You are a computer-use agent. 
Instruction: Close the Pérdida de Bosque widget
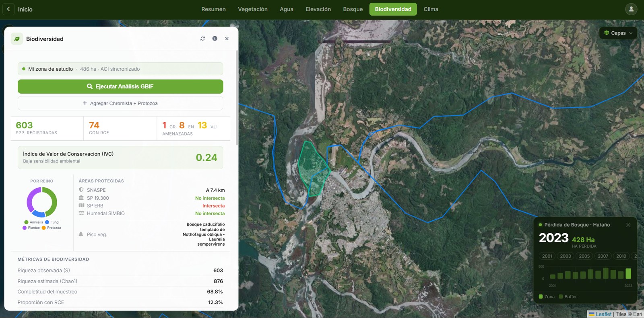tap(628, 225)
